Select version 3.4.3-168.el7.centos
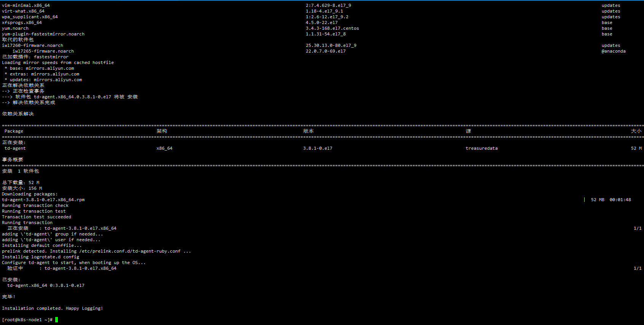The image size is (644, 325). [x=332, y=28]
